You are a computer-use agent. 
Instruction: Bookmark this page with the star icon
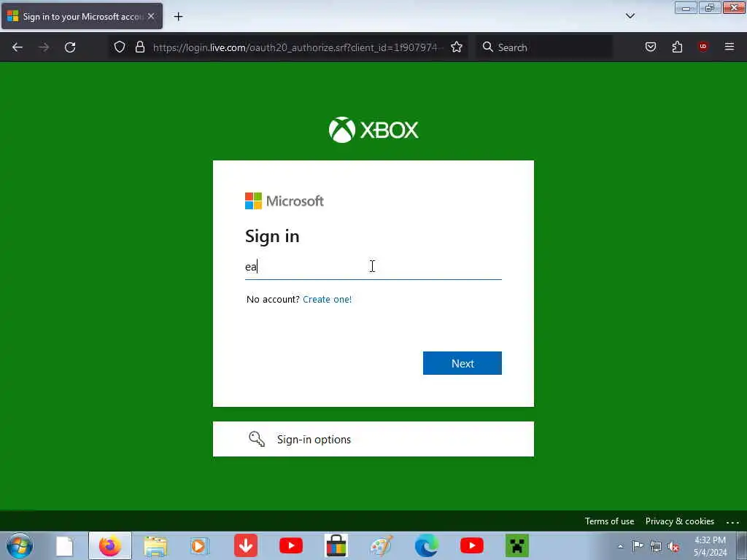(x=457, y=47)
